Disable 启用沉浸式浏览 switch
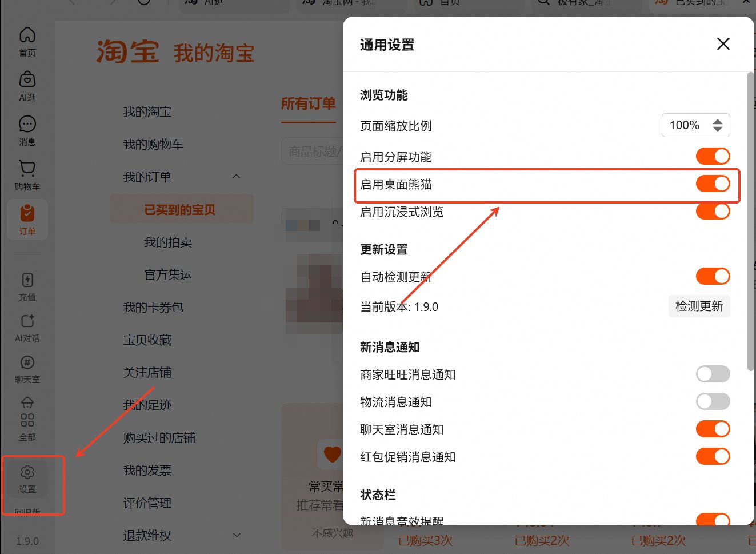 point(713,211)
